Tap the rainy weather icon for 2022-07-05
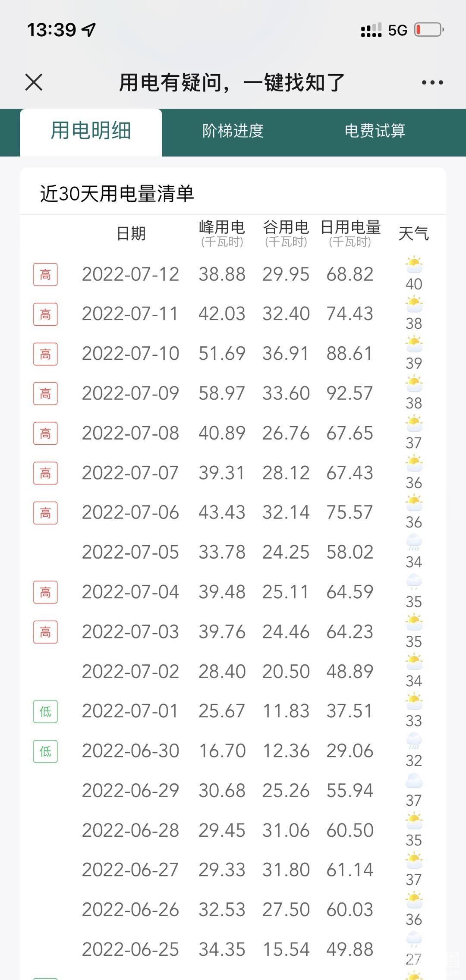The height and width of the screenshot is (980, 466). [x=414, y=542]
